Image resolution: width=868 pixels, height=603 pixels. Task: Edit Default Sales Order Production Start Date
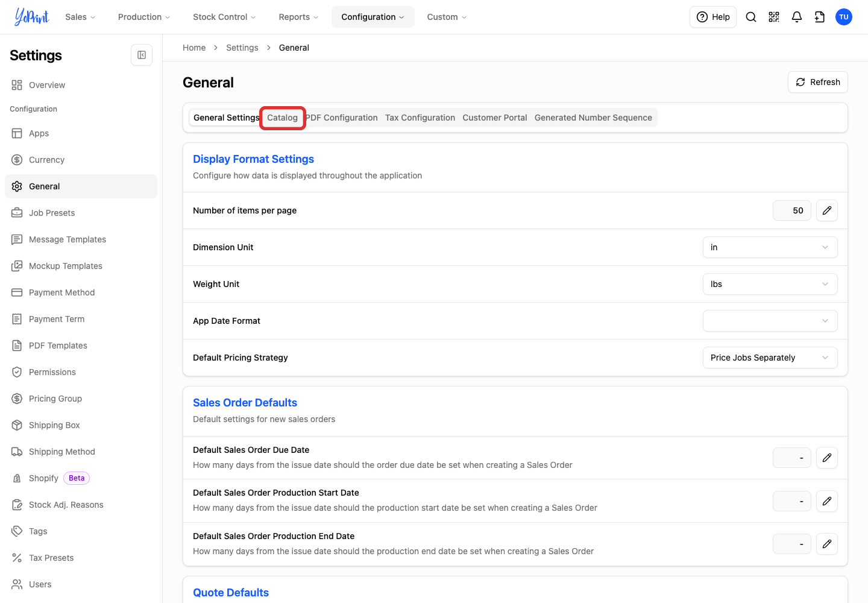point(827,501)
